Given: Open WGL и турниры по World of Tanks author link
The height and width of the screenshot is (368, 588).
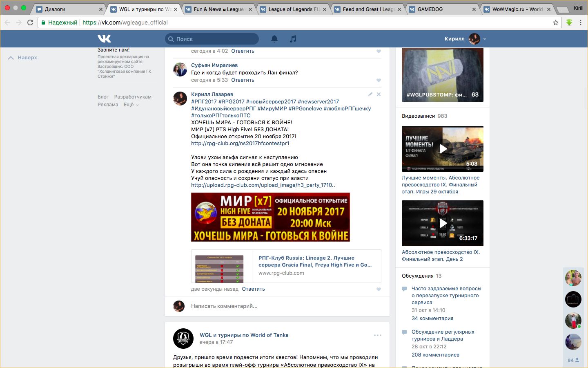Looking at the screenshot, I should click(244, 335).
